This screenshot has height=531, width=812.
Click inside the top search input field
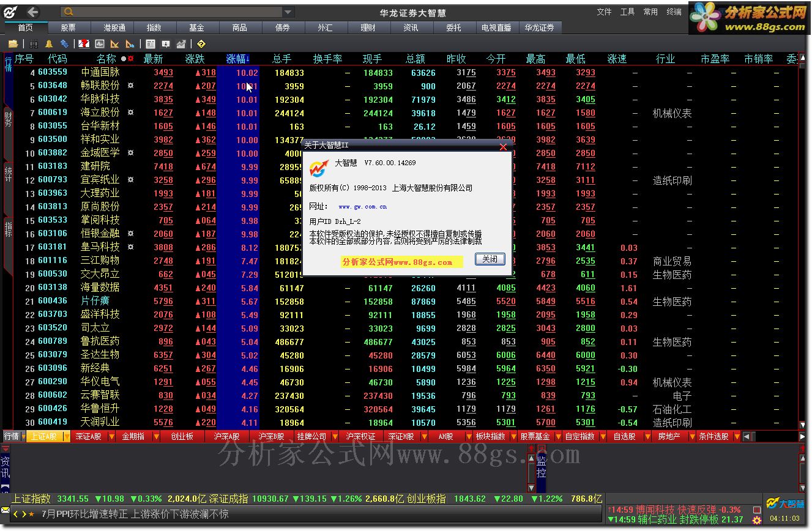(177, 12)
